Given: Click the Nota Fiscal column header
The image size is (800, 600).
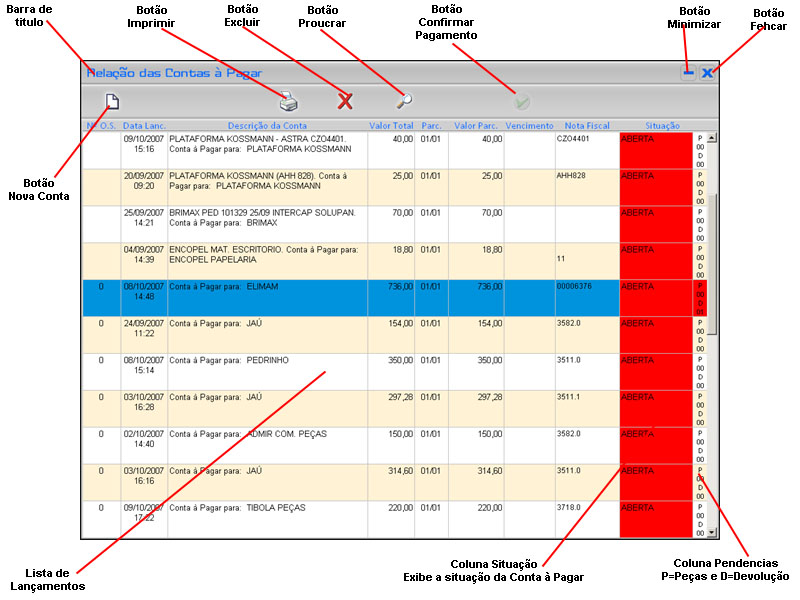Looking at the screenshot, I should (587, 126).
